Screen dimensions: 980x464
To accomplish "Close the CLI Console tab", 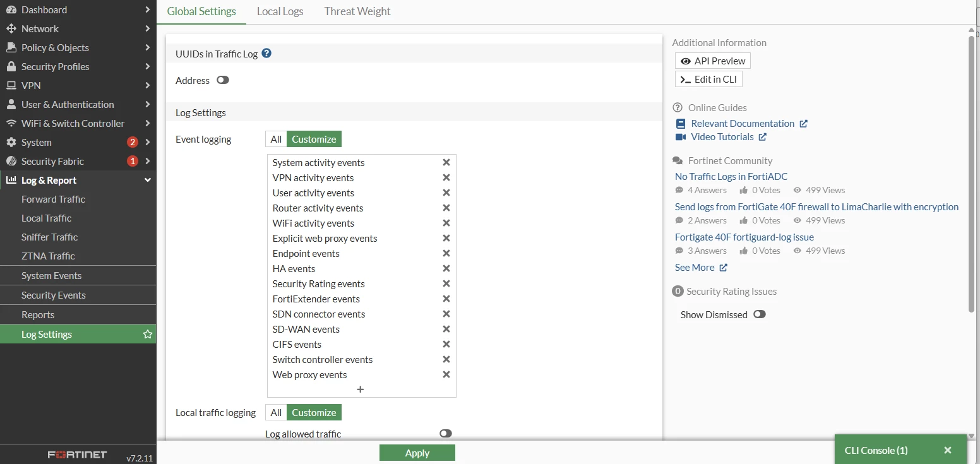I will click(x=948, y=450).
